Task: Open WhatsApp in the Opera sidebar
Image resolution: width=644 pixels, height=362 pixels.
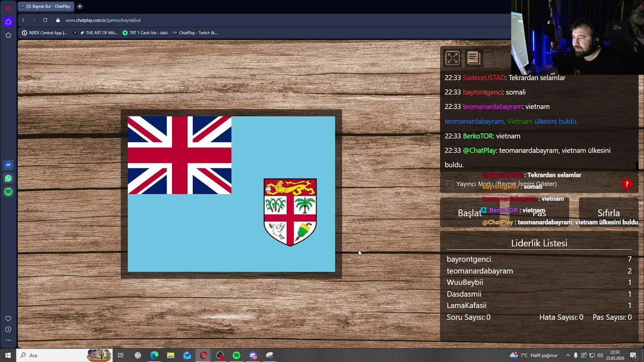Action: [x=8, y=178]
